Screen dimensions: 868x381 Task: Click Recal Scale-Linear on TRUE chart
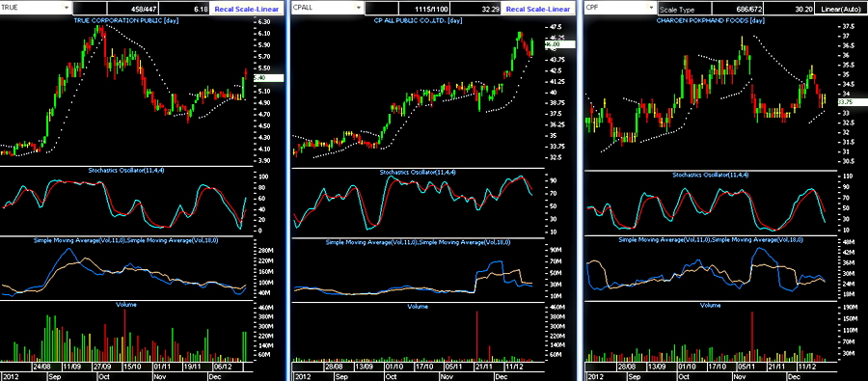coord(249,10)
